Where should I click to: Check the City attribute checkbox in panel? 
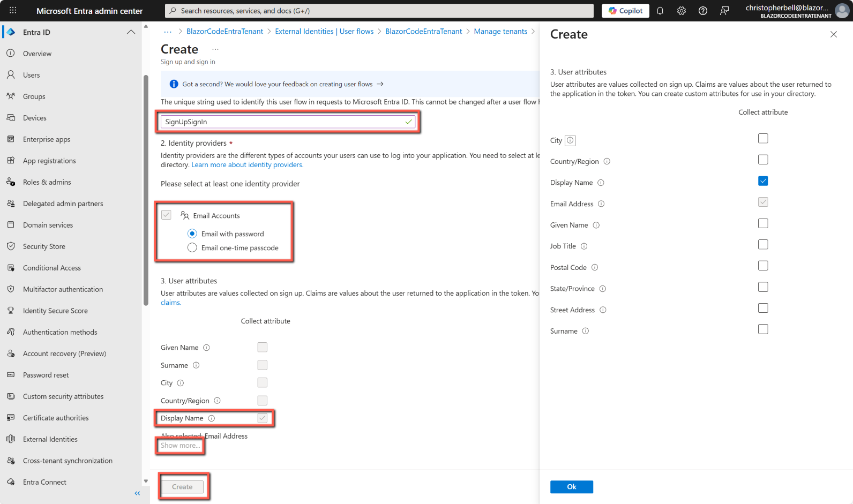click(763, 139)
